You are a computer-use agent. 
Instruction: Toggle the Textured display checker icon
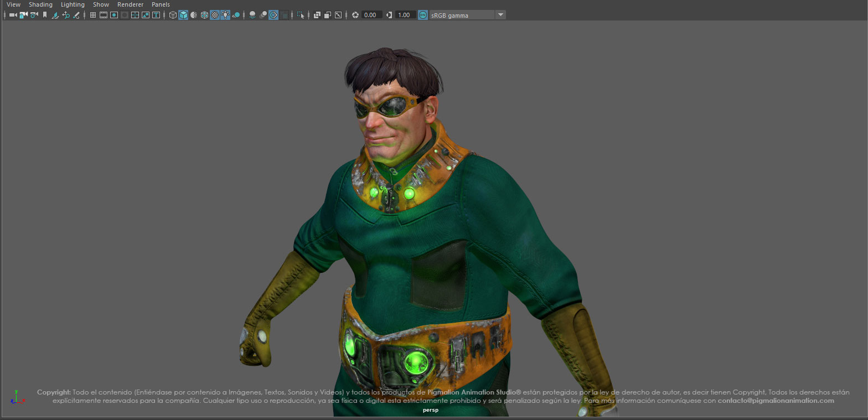pyautogui.click(x=215, y=15)
